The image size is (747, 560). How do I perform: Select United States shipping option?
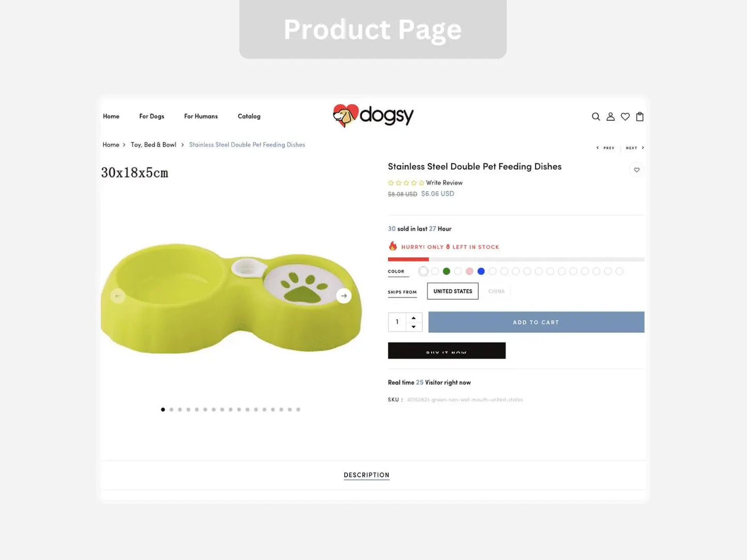(x=453, y=291)
